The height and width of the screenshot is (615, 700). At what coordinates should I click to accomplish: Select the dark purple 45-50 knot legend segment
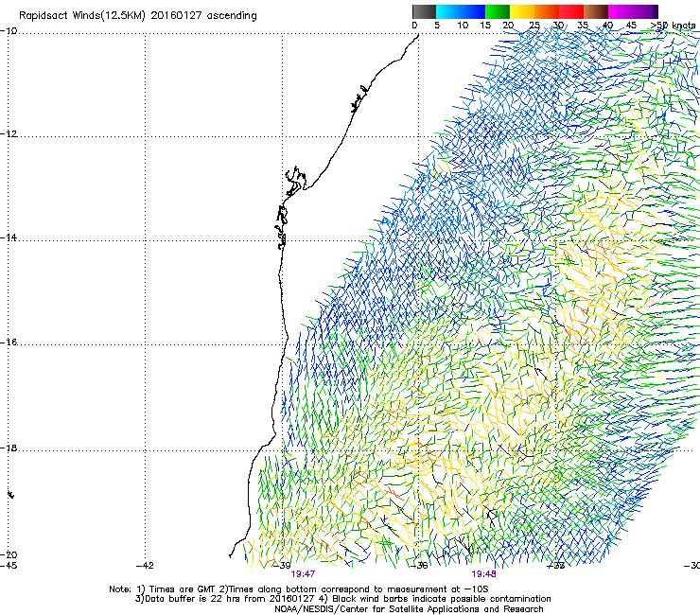click(645, 11)
